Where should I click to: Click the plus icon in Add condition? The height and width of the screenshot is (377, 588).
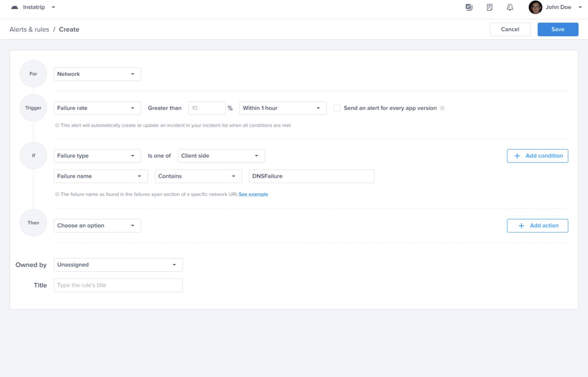coord(517,156)
